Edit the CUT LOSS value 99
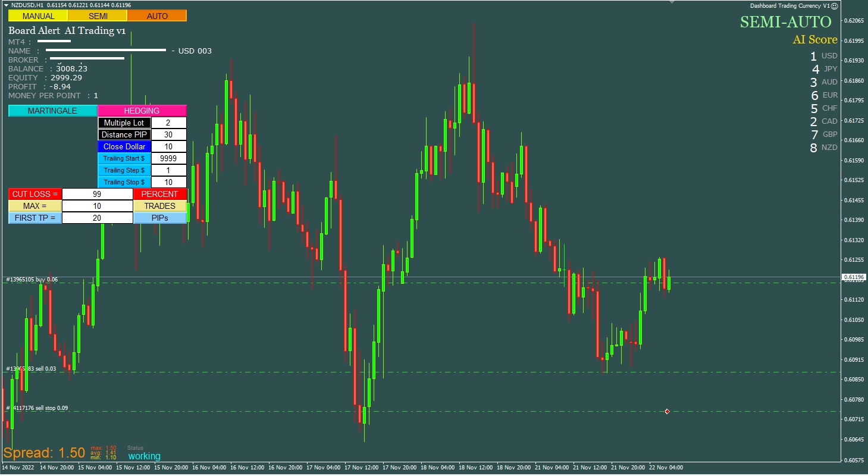Screen dimensions: 868x476 98,194
